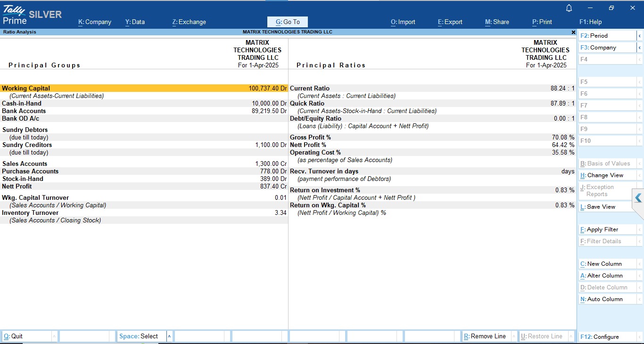Click H: Change View button
This screenshot has height=344, width=644.
point(606,175)
